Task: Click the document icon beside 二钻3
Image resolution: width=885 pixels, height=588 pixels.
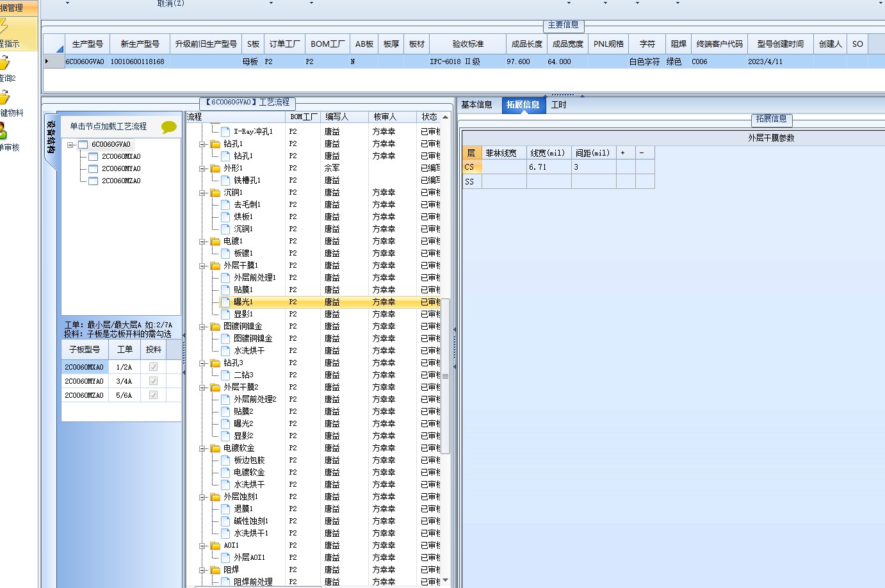Action: [225, 375]
